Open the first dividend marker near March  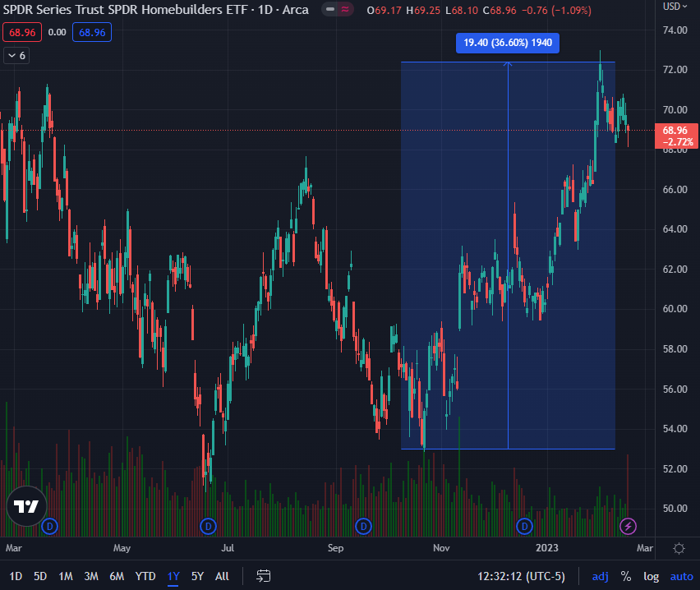[49, 526]
